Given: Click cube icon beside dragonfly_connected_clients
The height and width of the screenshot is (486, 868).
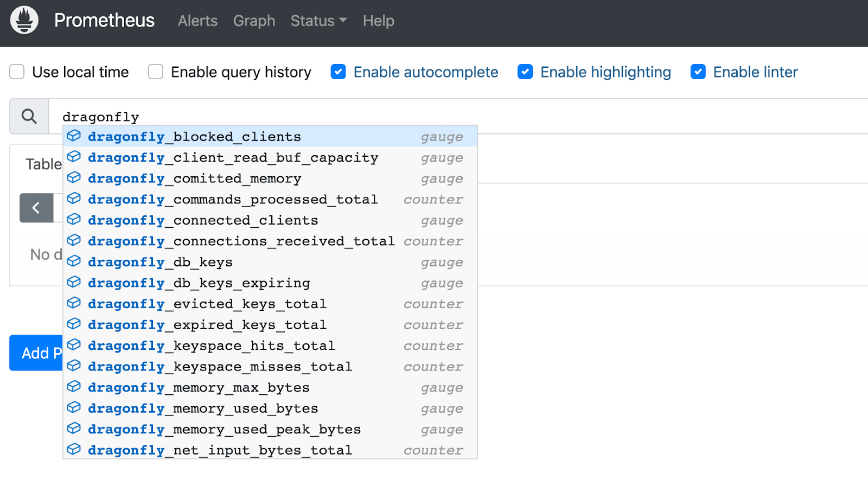Looking at the screenshot, I should (74, 220).
